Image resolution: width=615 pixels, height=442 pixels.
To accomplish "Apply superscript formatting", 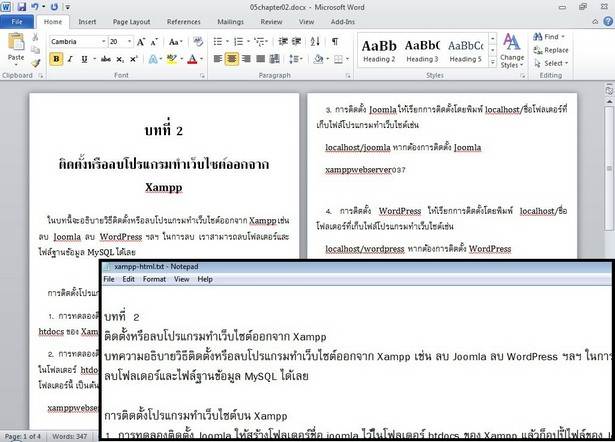I will click(x=133, y=59).
